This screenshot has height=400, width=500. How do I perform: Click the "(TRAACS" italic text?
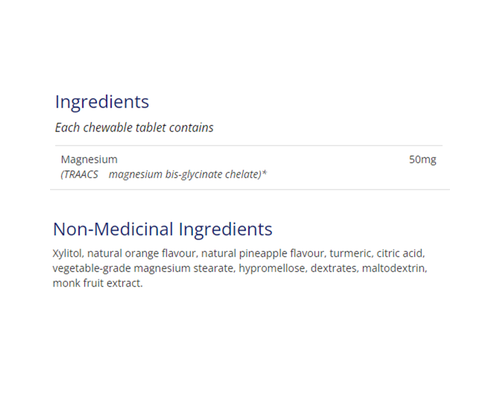coord(79,174)
